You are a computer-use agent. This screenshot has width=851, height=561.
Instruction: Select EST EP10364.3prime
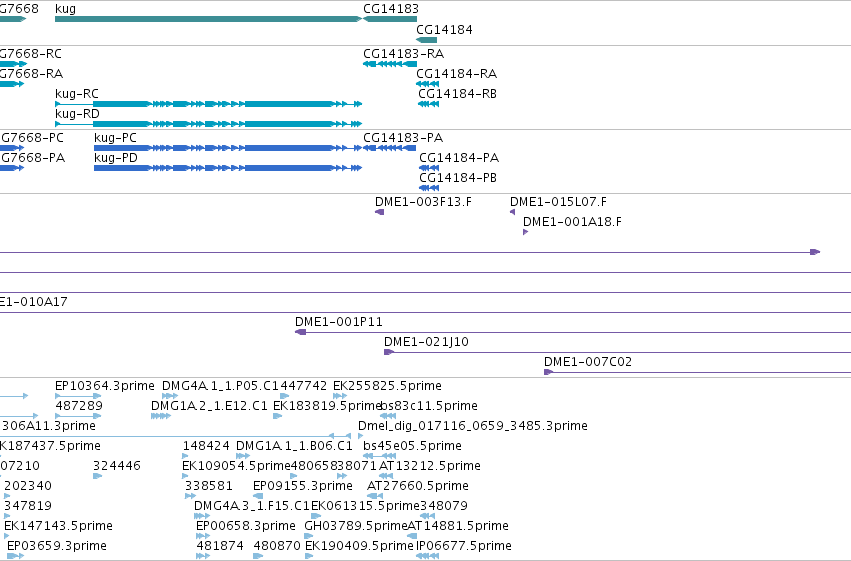(78, 396)
